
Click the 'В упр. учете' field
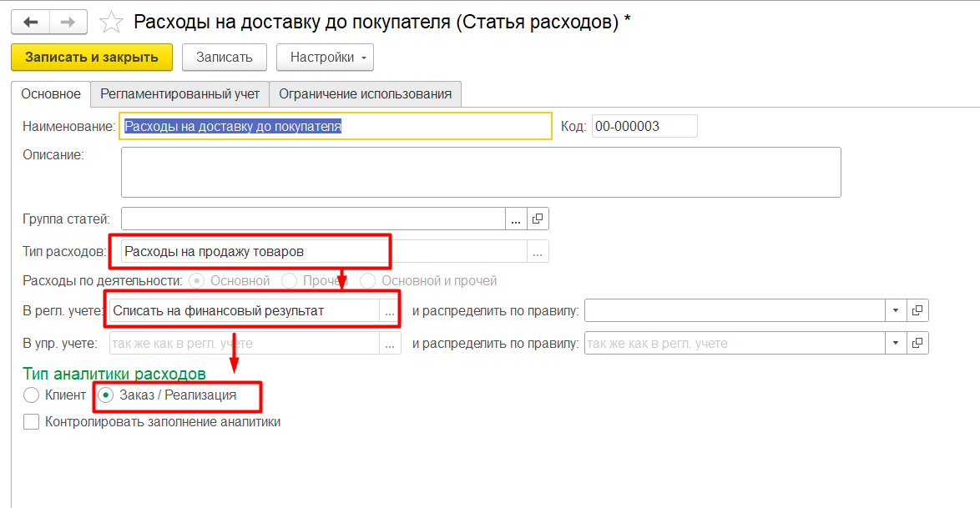[245, 344]
